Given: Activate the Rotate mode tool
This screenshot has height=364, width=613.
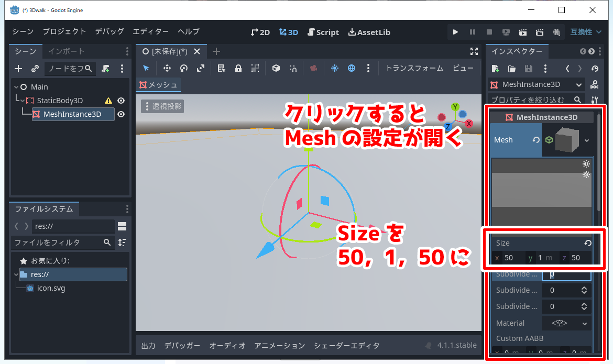Looking at the screenshot, I should pos(184,68).
